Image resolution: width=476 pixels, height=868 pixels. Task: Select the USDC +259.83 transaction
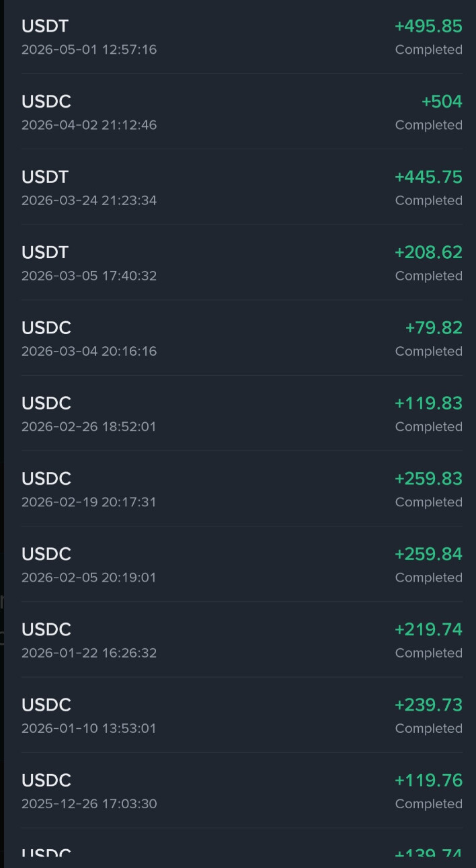[242, 488]
